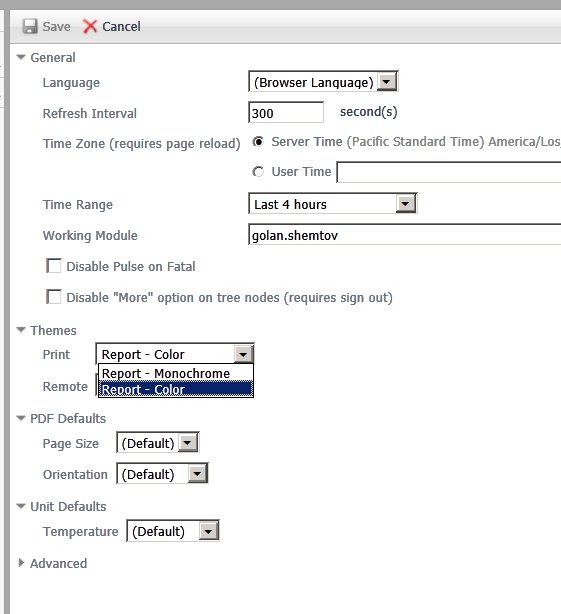Click the Refresh Interval input field
561x614 pixels.
point(286,113)
